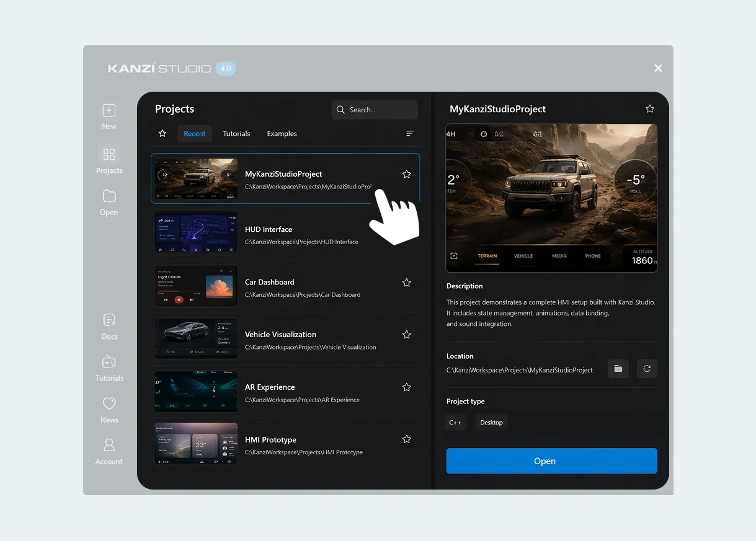
Task: Click the "Car Dashboard" project name
Action: (x=270, y=282)
